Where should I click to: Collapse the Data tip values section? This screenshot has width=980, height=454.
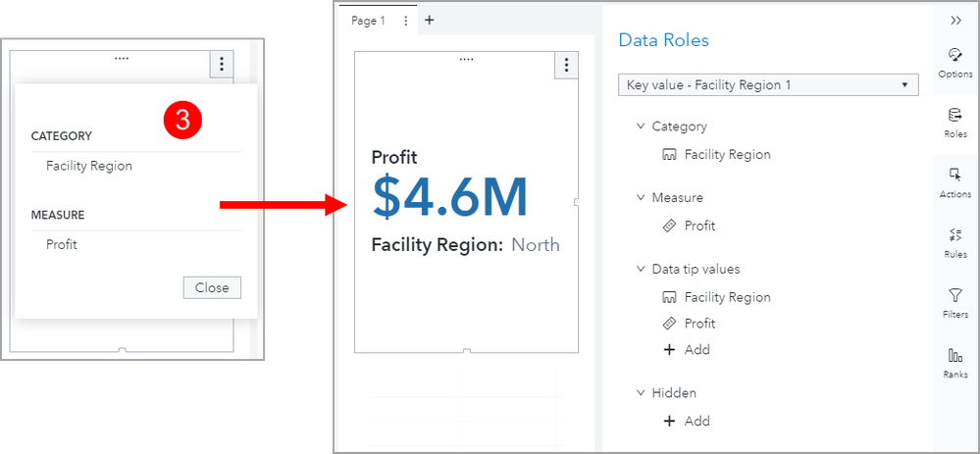pyautogui.click(x=642, y=269)
